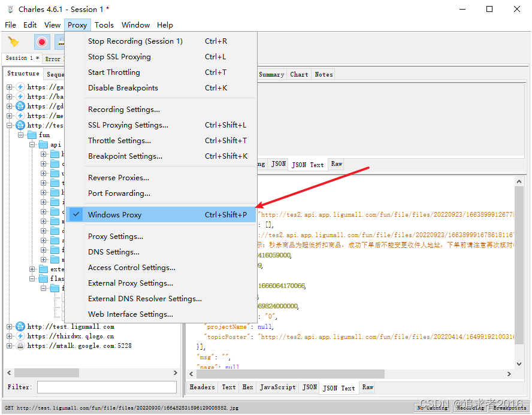Click lightning icon of https://thirdwx.qlogo.cn

coord(20,336)
